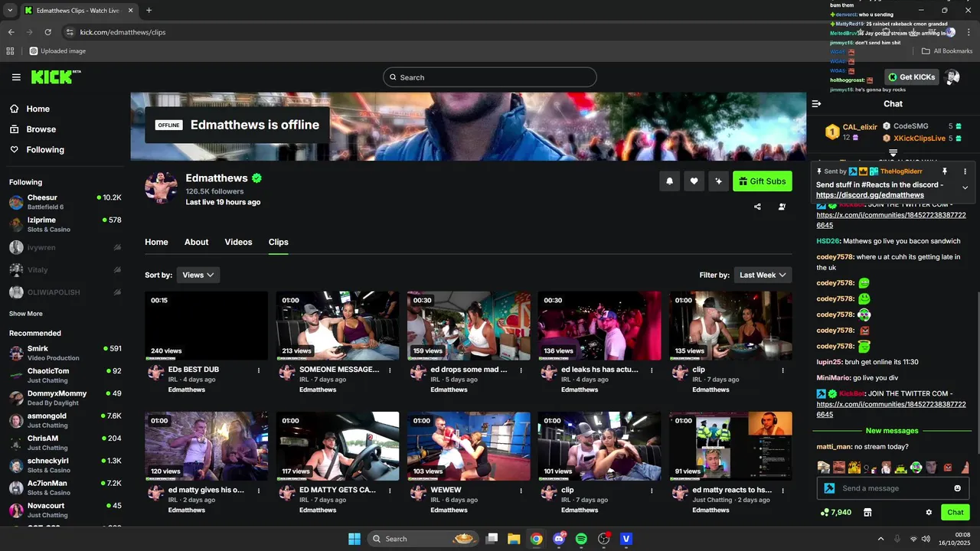Open Spotify from the taskbar
The image size is (980, 551).
(581, 539)
